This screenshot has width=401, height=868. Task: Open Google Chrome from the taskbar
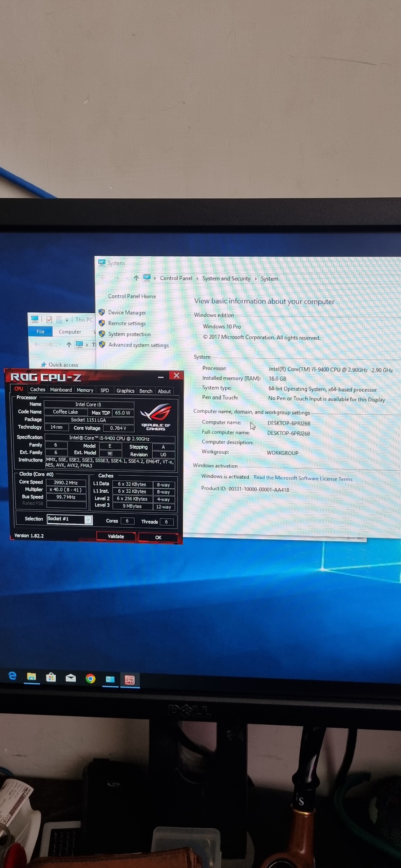click(x=90, y=678)
